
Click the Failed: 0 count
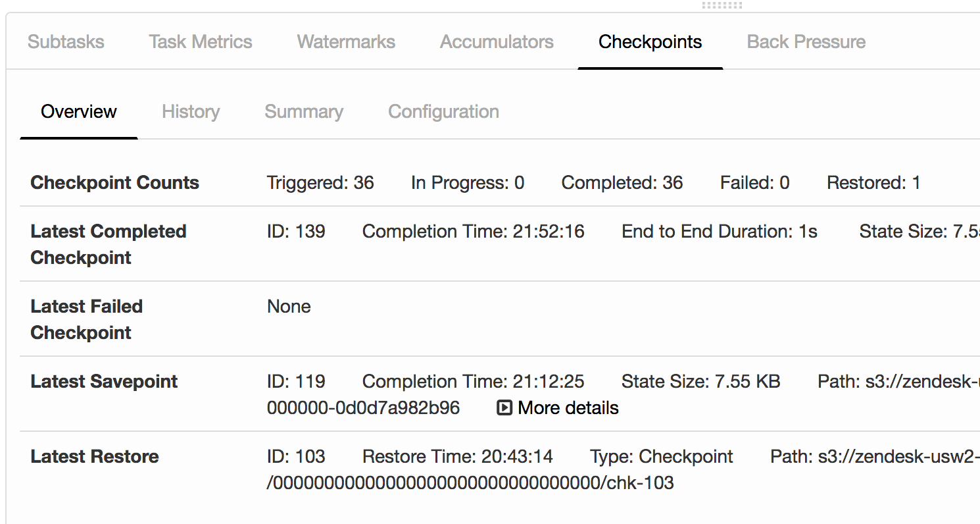[754, 183]
